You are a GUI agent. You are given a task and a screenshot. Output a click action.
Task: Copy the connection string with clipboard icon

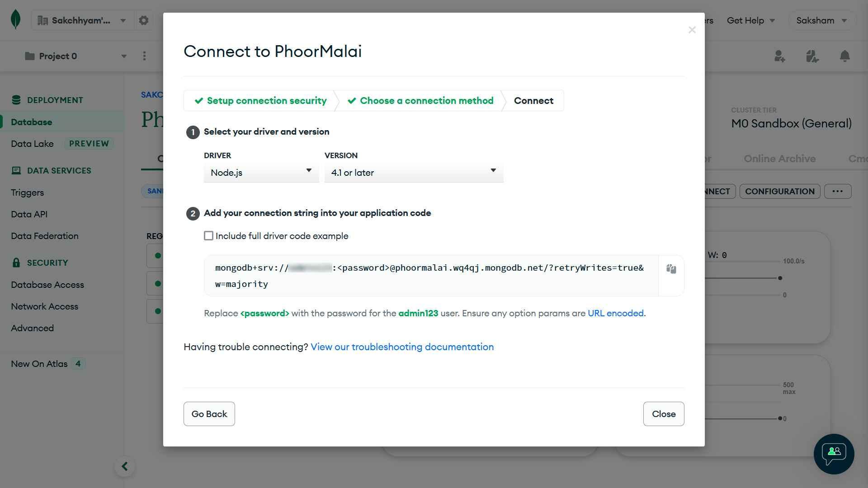(x=671, y=269)
